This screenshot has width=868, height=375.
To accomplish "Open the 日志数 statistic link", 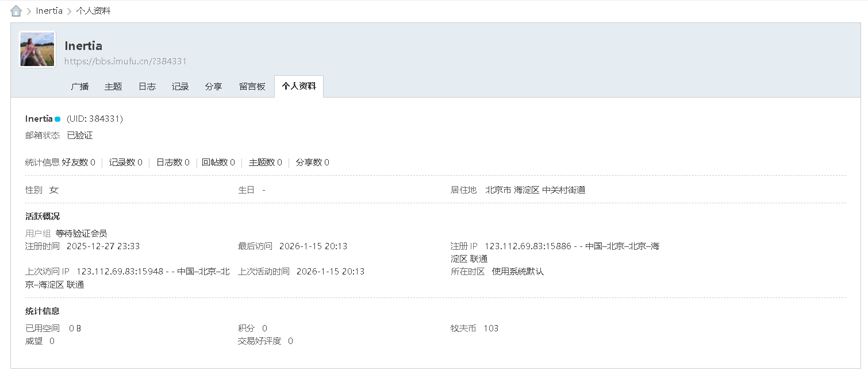I will point(171,162).
